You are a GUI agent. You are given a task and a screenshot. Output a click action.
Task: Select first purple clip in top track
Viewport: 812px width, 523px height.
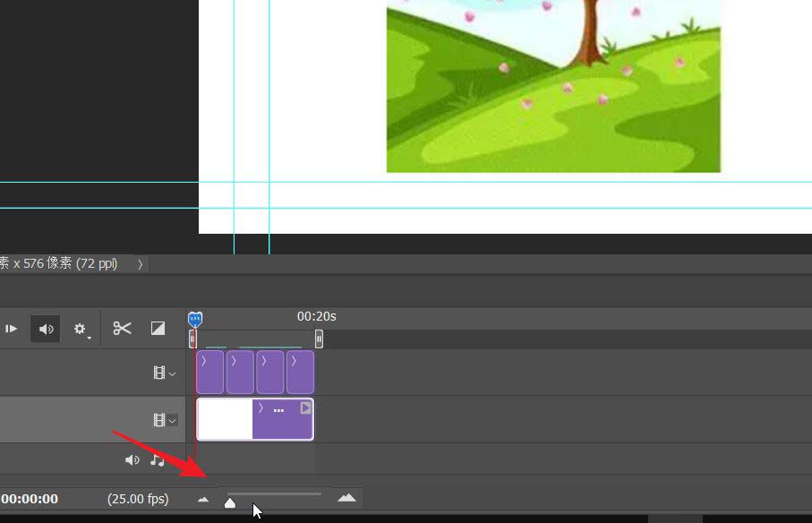(209, 372)
